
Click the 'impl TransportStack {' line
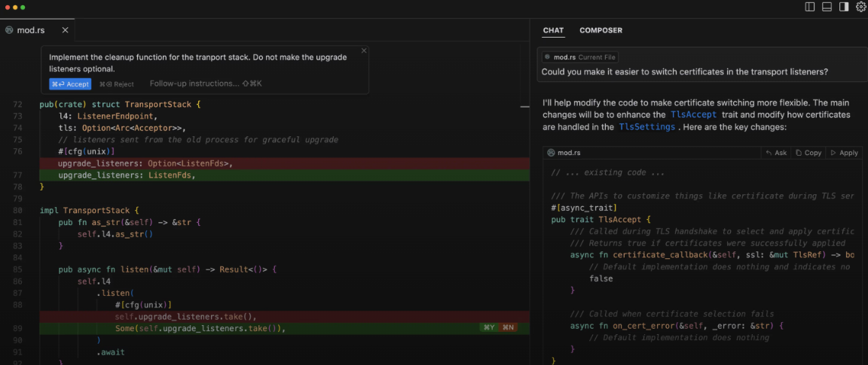point(90,210)
